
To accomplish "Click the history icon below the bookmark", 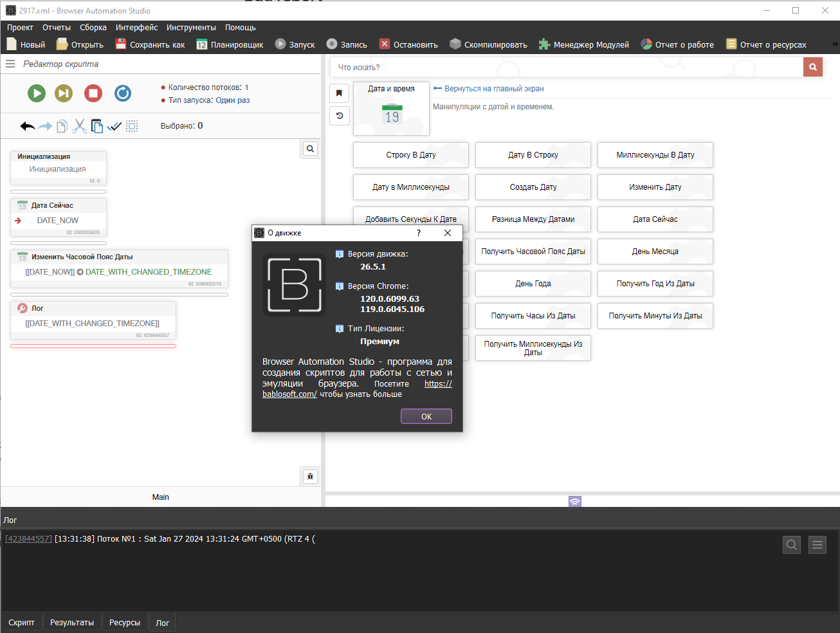I will 340,116.
